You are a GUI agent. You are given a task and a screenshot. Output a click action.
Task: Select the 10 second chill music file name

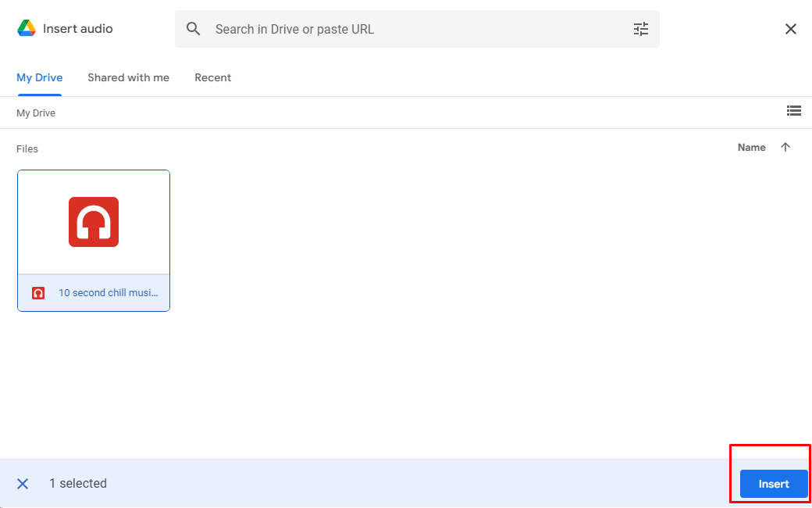(x=109, y=293)
